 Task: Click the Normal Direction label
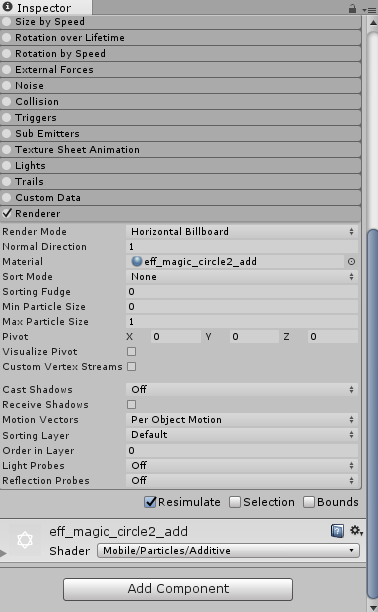point(45,247)
